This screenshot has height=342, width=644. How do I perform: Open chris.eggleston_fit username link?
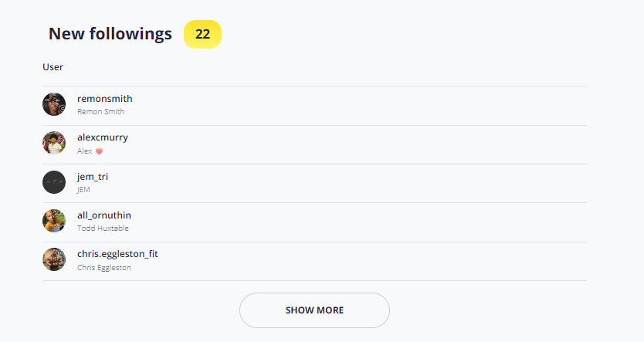pos(117,254)
